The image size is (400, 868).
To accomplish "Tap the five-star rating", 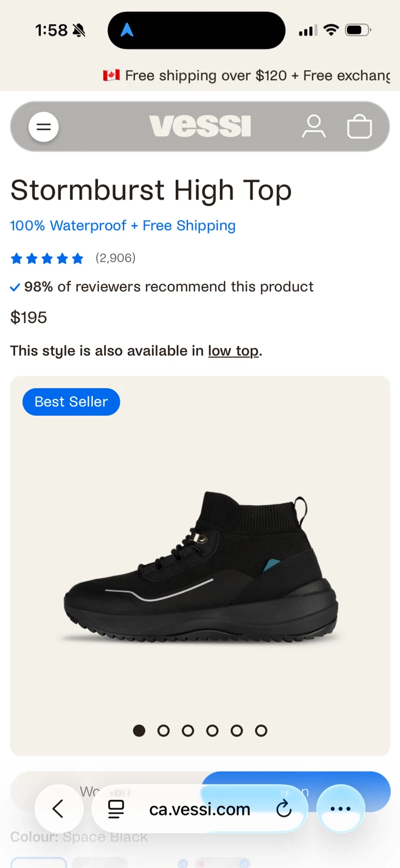I will click(x=47, y=259).
